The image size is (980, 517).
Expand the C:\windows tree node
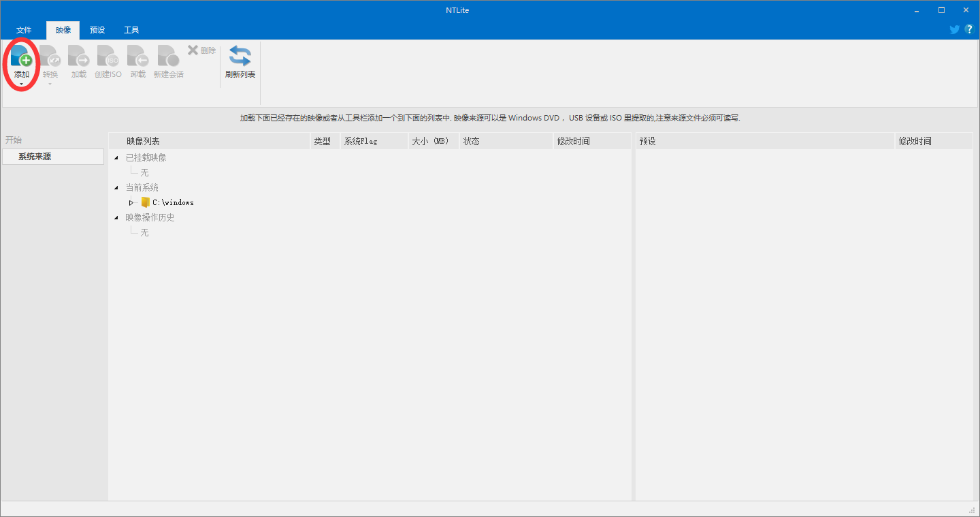coord(131,203)
